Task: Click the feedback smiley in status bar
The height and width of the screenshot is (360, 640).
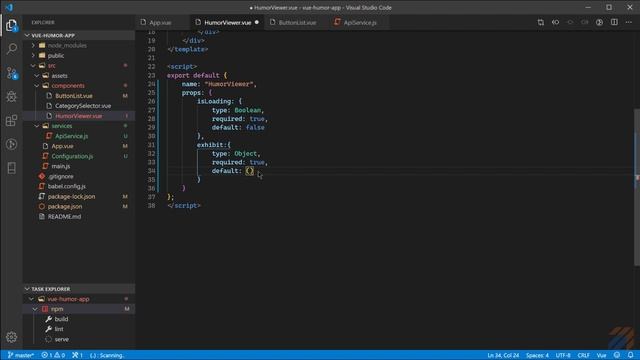Action: click(617, 355)
